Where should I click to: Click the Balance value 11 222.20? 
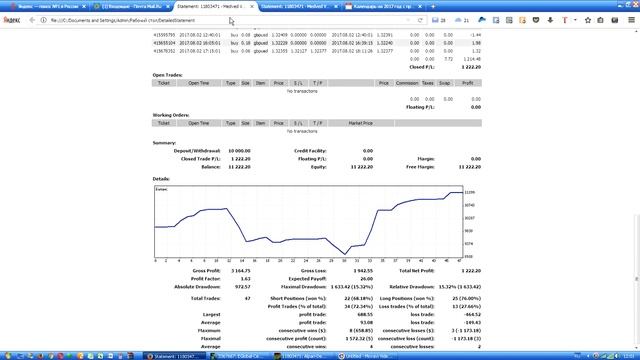pos(239,167)
